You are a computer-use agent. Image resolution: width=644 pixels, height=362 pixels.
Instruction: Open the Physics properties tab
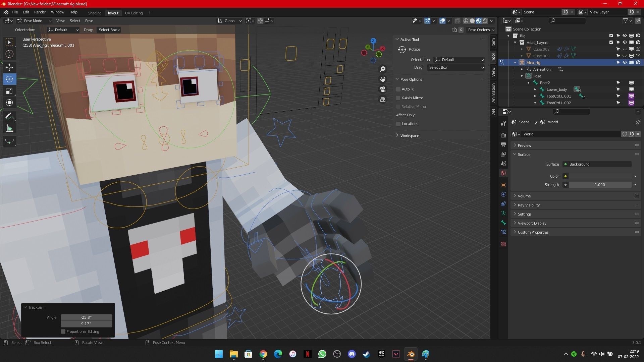pos(503,194)
